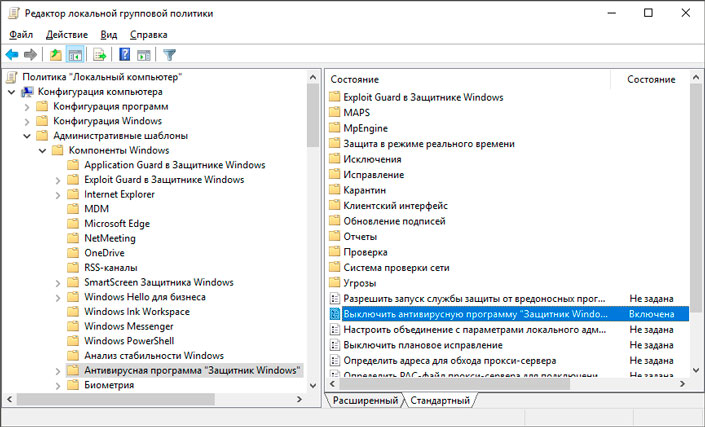The width and height of the screenshot is (705, 427).
Task: Click the Filter funnel icon
Action: point(169,55)
